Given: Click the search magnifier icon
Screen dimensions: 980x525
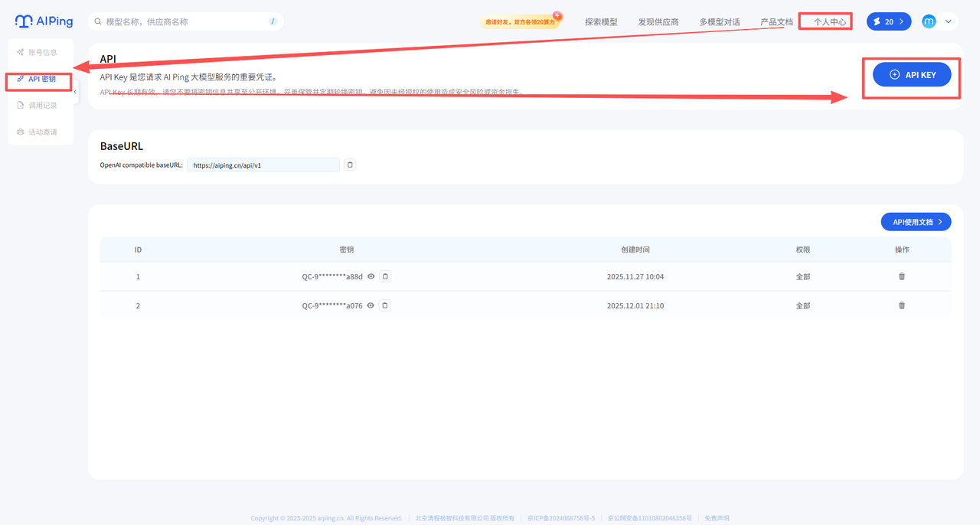Looking at the screenshot, I should pyautogui.click(x=98, y=21).
